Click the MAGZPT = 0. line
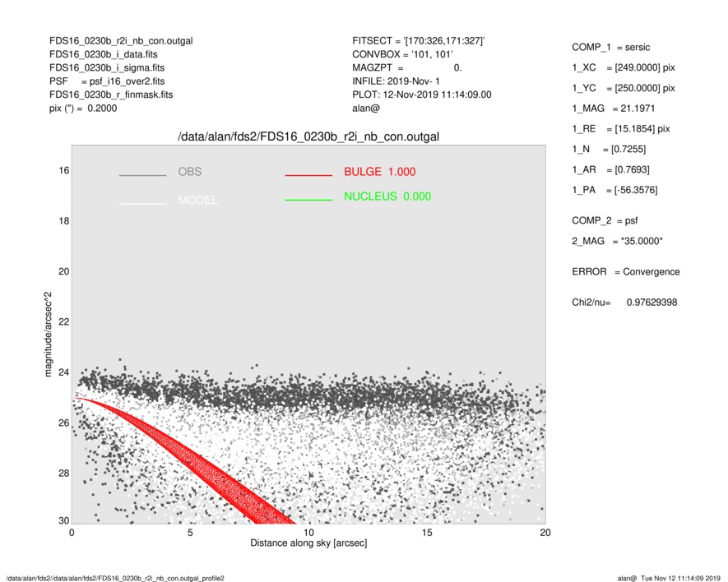728x582 pixels. coord(406,67)
